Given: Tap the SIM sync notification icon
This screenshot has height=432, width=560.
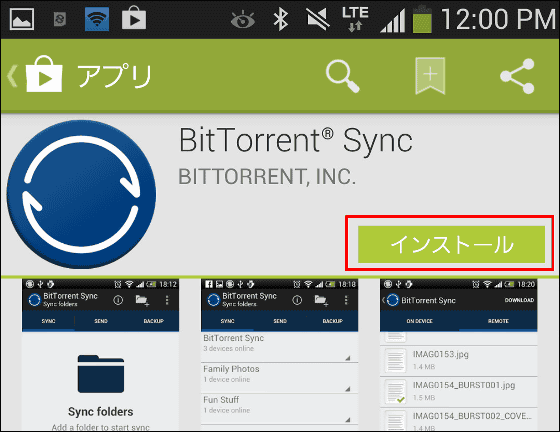Looking at the screenshot, I should [x=60, y=19].
